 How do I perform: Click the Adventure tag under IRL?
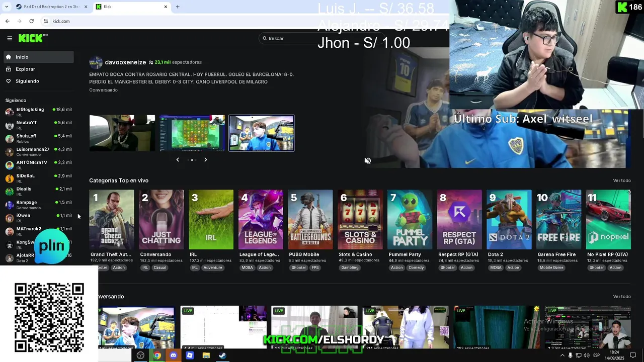coord(213,267)
